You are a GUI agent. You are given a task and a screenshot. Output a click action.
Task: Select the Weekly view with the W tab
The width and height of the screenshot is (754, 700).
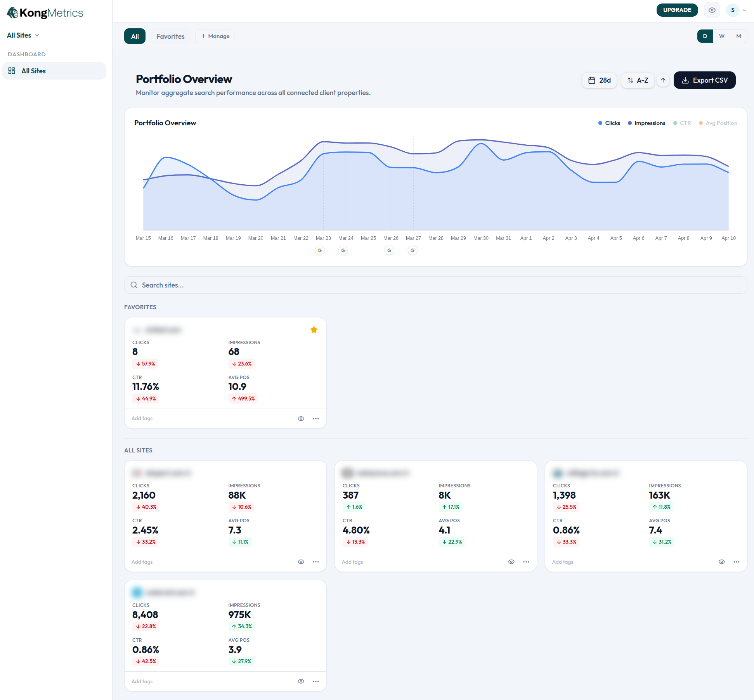click(722, 36)
